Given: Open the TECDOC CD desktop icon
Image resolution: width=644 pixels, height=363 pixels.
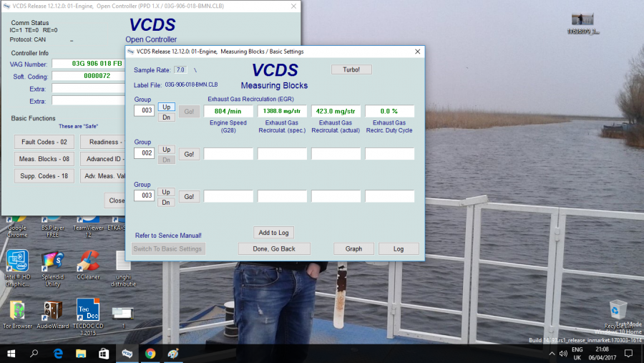Looking at the screenshot, I should coord(88,311).
